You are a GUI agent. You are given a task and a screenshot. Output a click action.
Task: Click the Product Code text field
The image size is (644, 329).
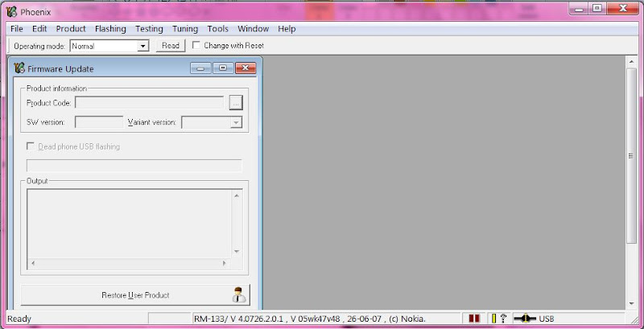pyautogui.click(x=149, y=102)
